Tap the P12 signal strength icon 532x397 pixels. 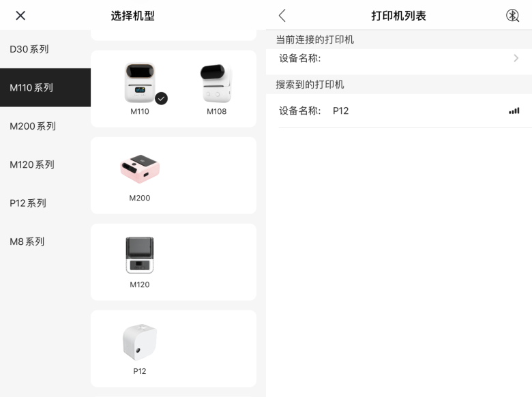(514, 111)
